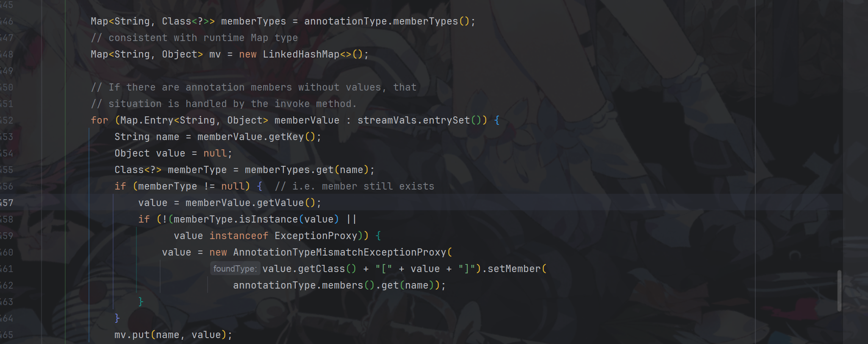Click '.setMember(' method call
The height and width of the screenshot is (344, 868).
514,269
